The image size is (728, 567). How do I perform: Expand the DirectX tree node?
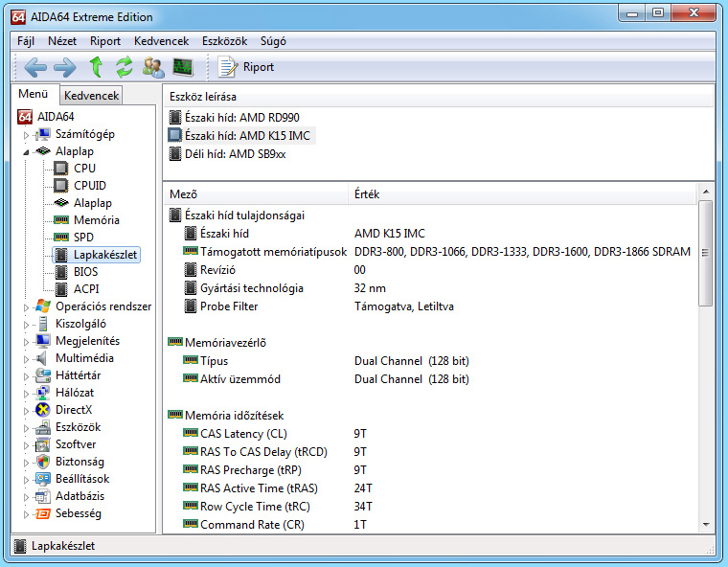(x=27, y=410)
